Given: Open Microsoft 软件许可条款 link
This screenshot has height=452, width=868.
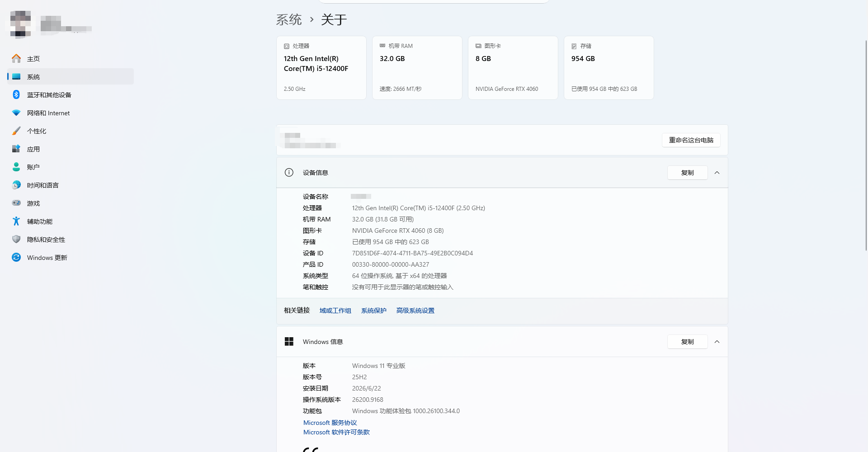Looking at the screenshot, I should pyautogui.click(x=336, y=432).
